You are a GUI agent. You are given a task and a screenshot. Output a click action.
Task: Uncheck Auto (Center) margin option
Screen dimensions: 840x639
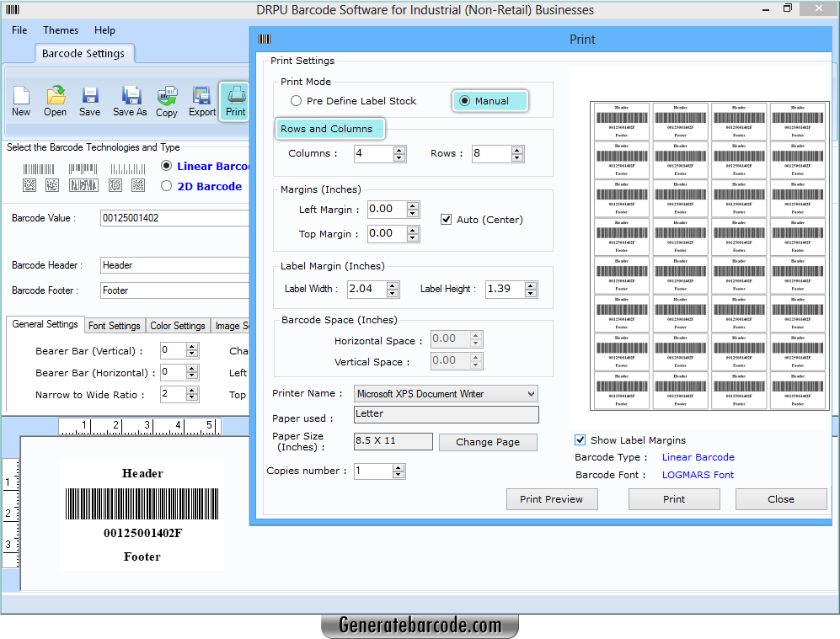click(446, 220)
